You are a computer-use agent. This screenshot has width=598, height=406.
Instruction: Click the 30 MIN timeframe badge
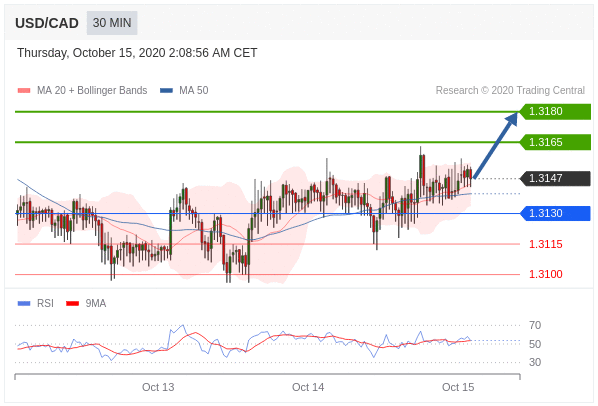click(112, 23)
